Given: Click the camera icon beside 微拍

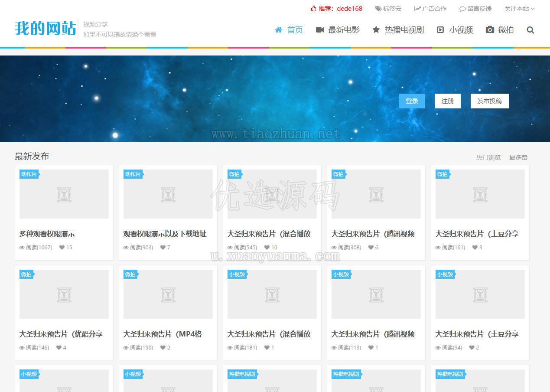Looking at the screenshot, I should 490,30.
